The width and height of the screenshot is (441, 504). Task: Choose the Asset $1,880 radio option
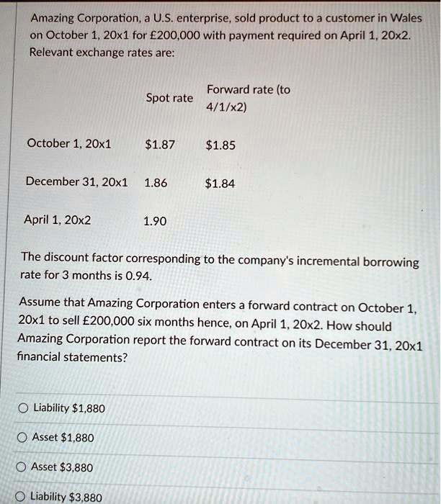[x=22, y=438]
